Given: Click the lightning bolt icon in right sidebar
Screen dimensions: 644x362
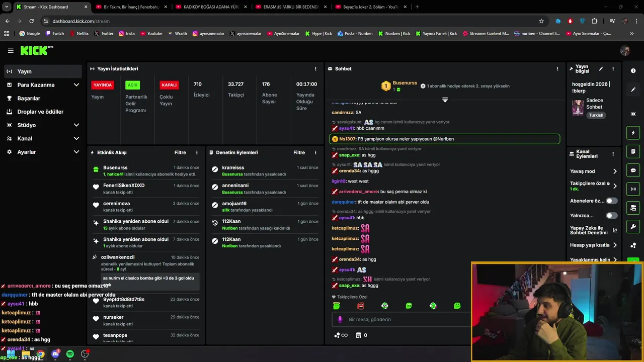Looking at the screenshot, I should tap(633, 133).
